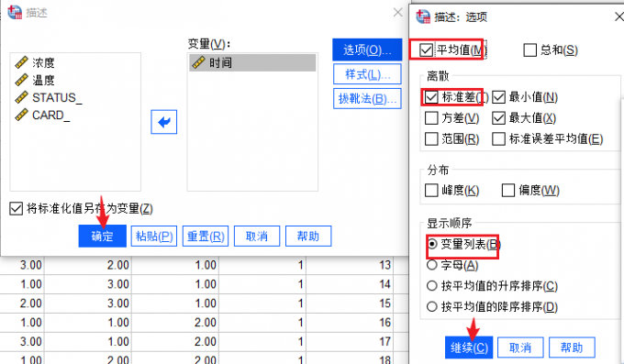Toggle the 最小值 checkbox

click(x=498, y=97)
